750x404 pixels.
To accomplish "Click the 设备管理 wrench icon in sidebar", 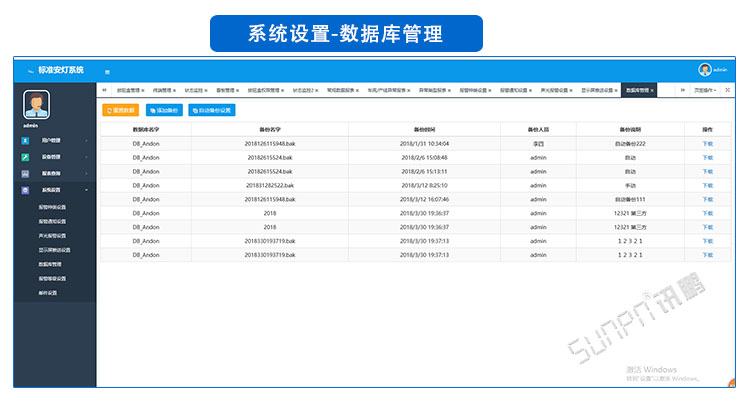I will click(x=25, y=157).
